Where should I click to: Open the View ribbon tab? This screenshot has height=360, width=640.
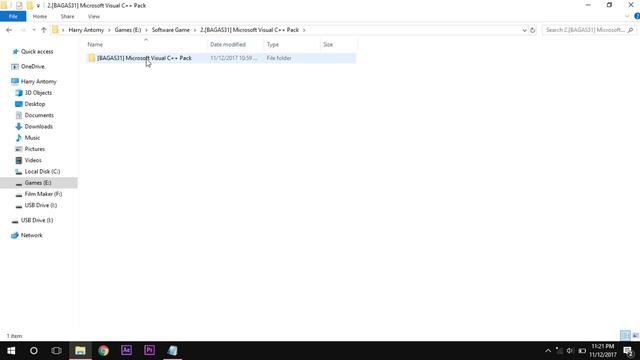tap(93, 16)
